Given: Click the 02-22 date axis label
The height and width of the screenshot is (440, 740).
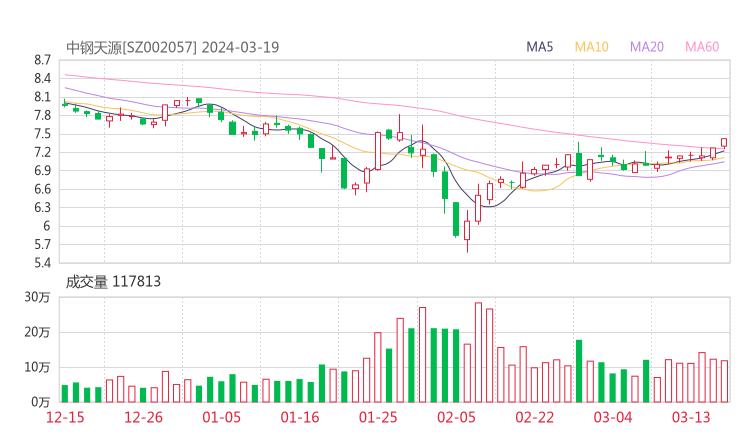Looking at the screenshot, I should [x=534, y=417].
